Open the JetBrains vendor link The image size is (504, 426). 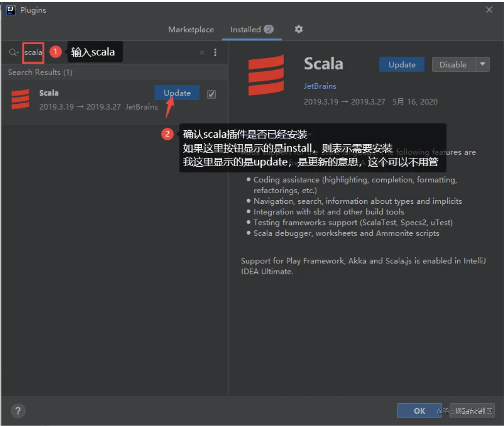tap(320, 86)
